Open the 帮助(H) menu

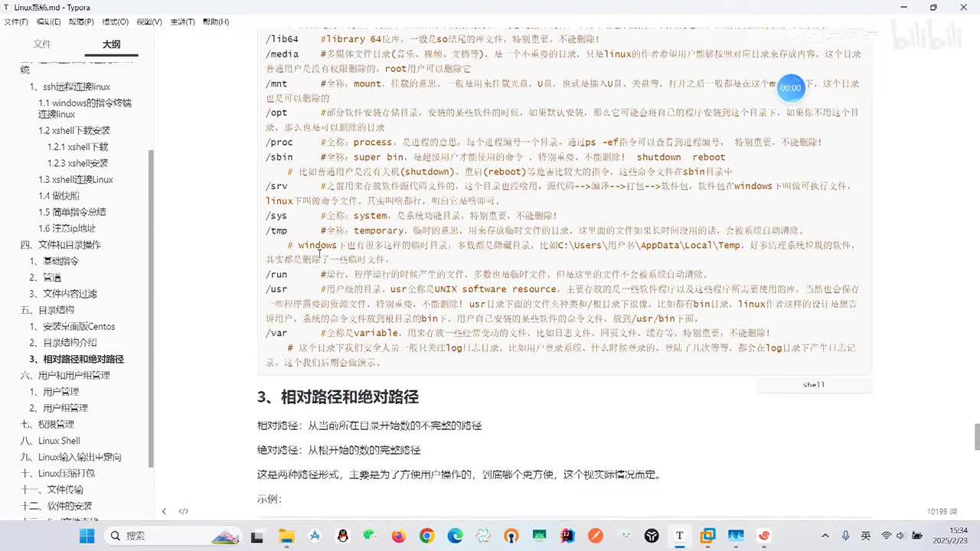point(216,21)
